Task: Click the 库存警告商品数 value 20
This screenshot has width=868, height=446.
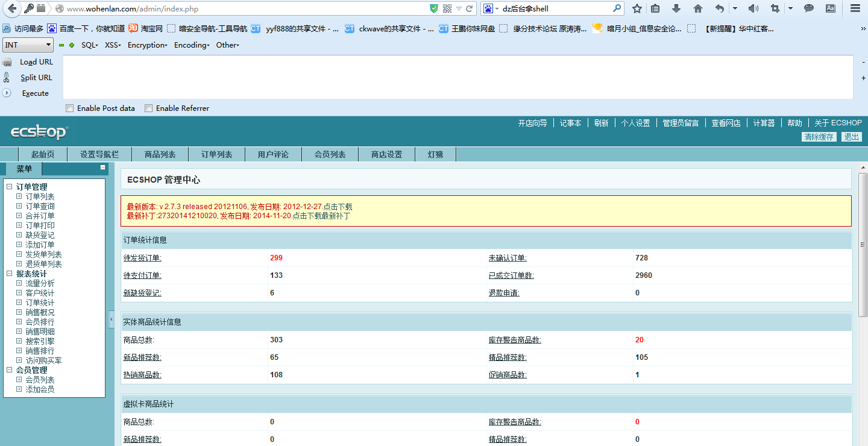Action: coord(640,340)
